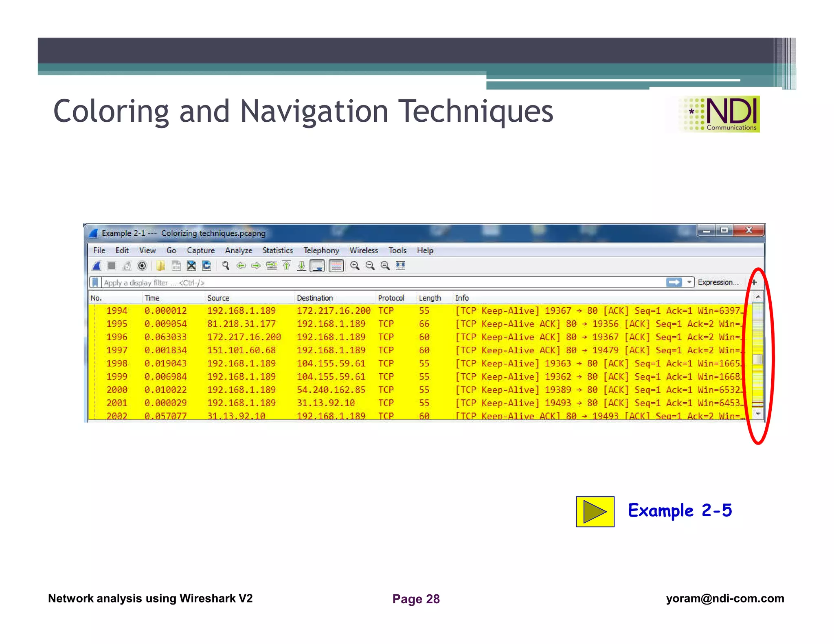Reload the capture file icon
Image resolution: width=834 pixels, height=644 pixels.
206,266
